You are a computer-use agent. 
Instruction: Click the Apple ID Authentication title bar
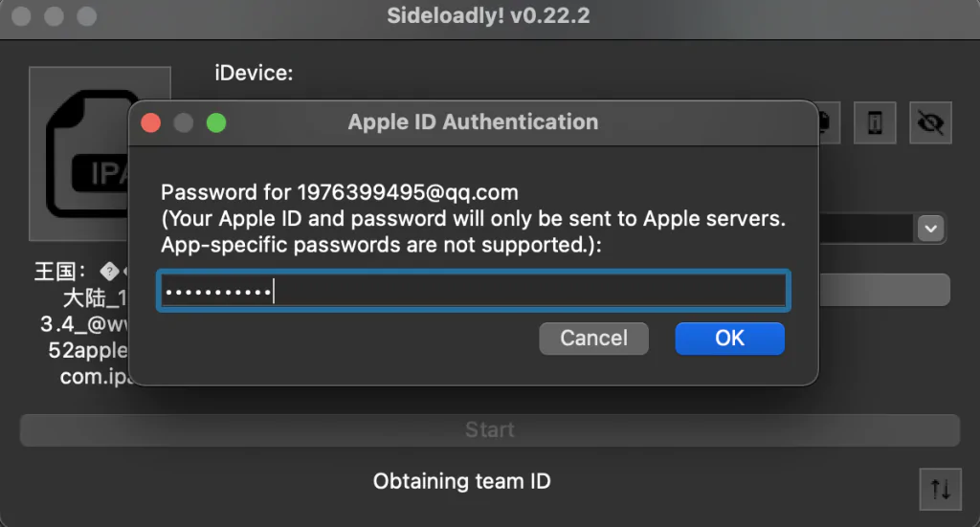point(473,122)
